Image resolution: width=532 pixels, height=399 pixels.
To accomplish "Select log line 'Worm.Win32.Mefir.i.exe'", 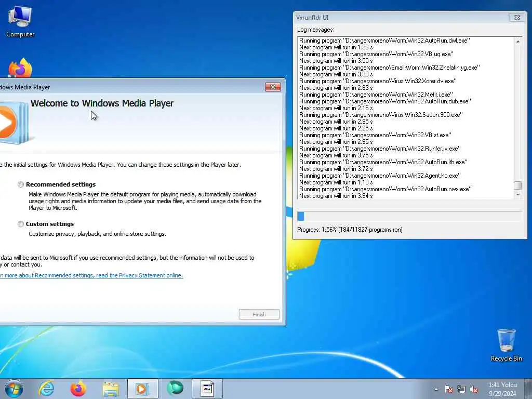I will (x=376, y=95).
